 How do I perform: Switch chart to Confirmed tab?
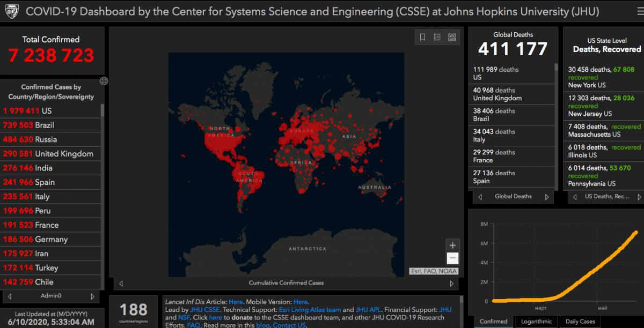pyautogui.click(x=493, y=322)
